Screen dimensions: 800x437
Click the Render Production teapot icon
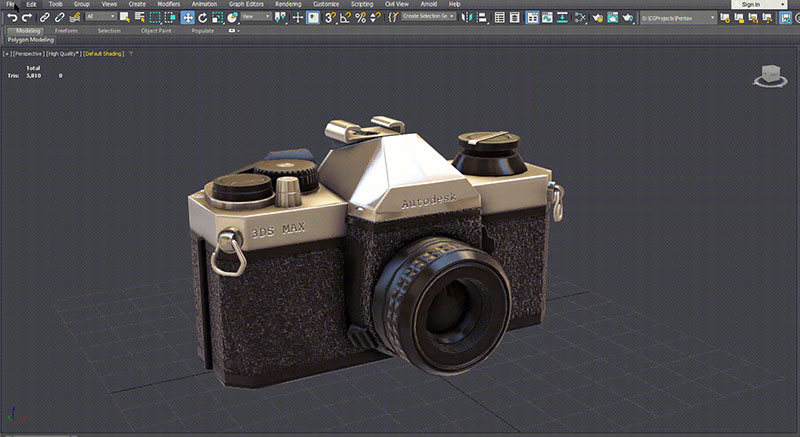pos(628,18)
